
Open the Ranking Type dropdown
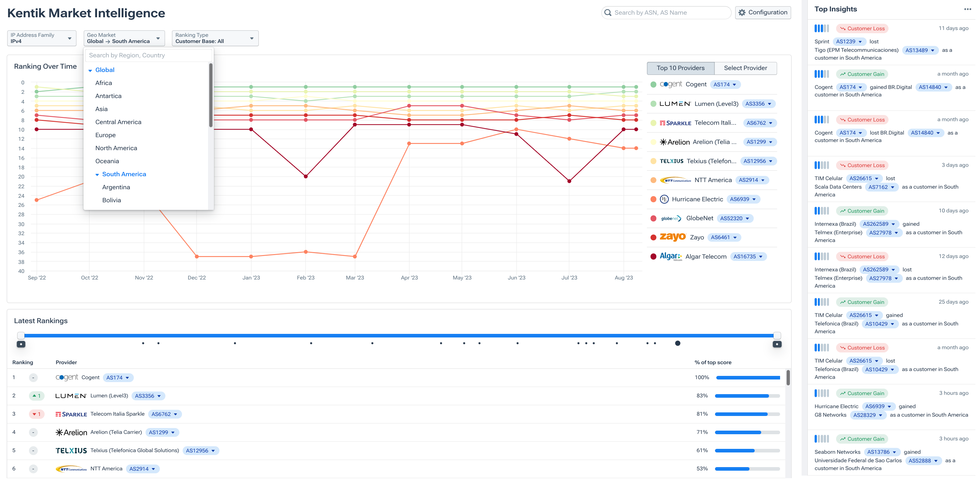pyautogui.click(x=215, y=38)
